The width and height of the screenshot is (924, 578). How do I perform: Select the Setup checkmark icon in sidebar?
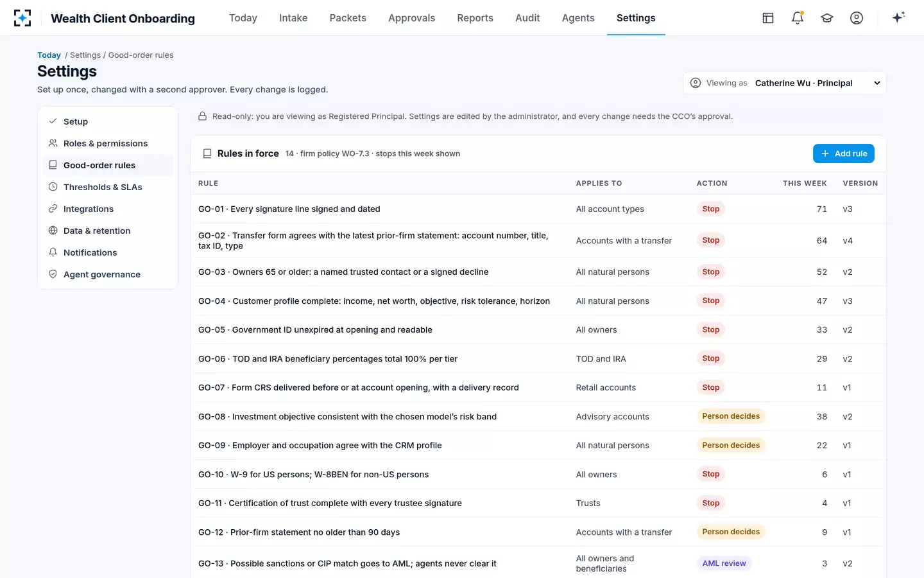53,121
